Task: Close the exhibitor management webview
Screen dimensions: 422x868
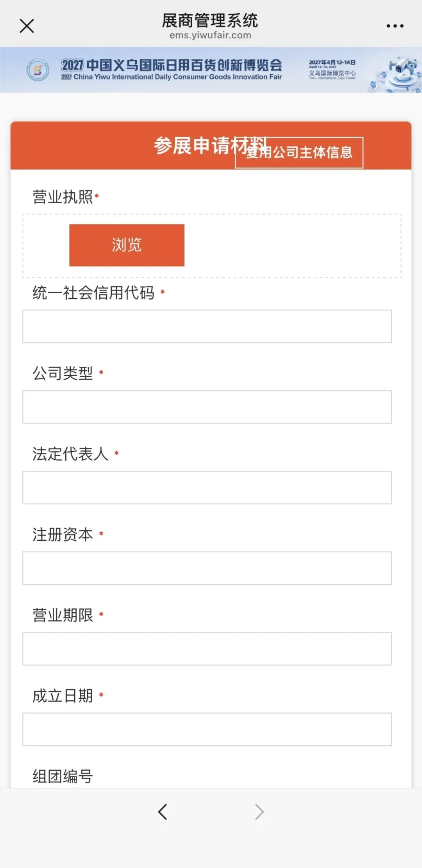Action: 27,26
